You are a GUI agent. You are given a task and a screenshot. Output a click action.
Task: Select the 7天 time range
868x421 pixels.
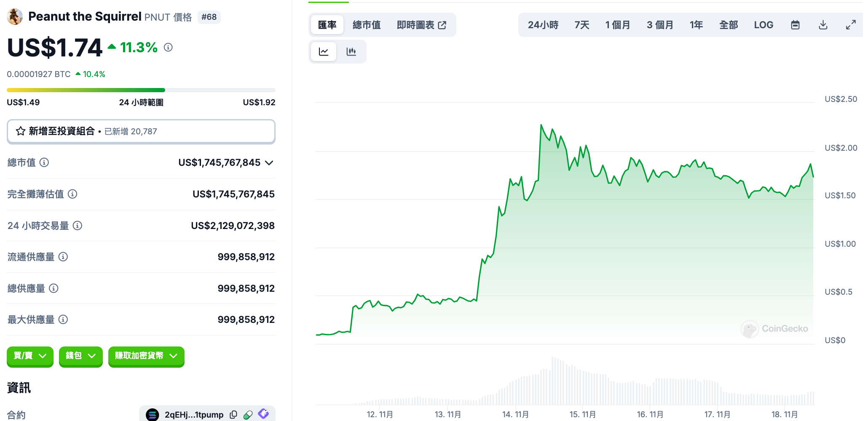(582, 25)
